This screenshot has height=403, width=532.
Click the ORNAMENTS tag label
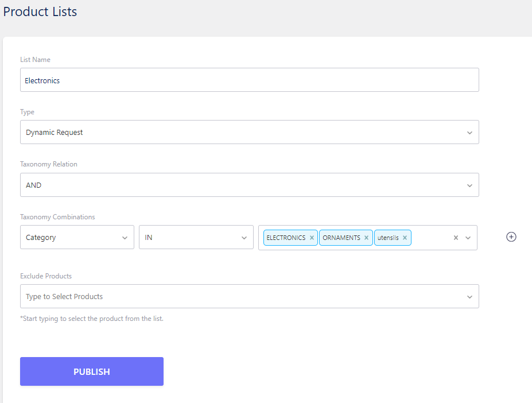(341, 238)
